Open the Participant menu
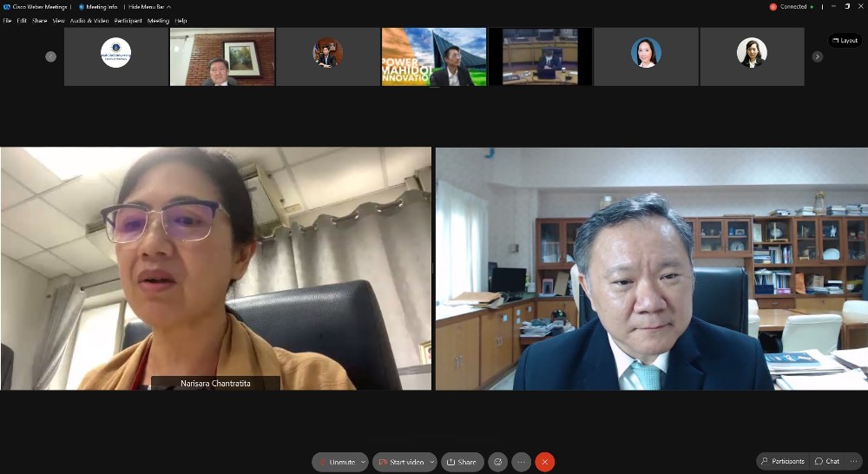868x474 pixels. [x=128, y=21]
